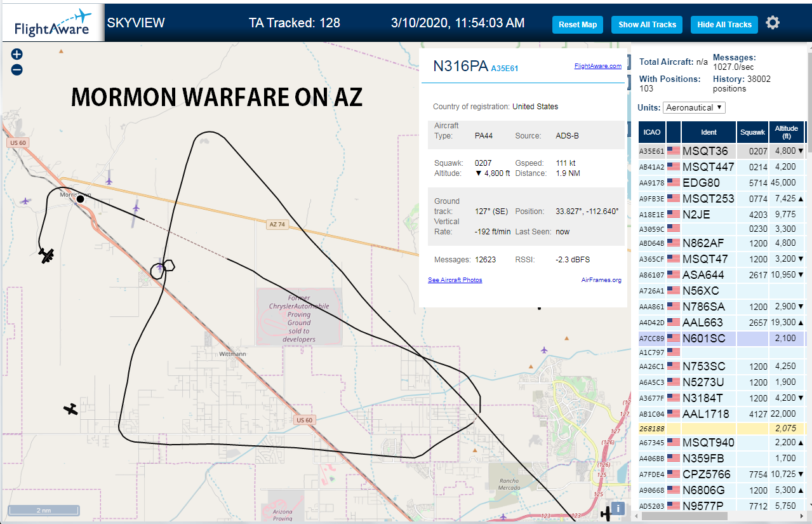
Task: Click Hide All Tracks button
Action: pos(724,25)
